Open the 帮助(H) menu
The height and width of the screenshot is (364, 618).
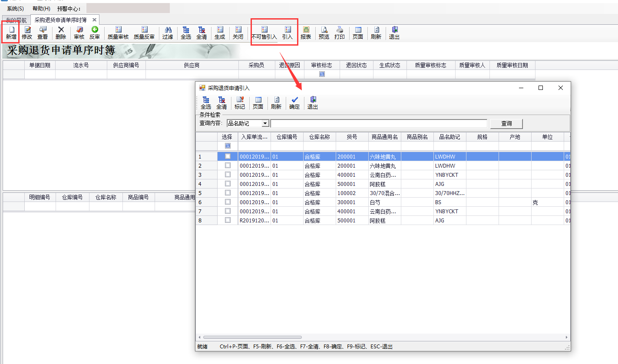point(41,9)
